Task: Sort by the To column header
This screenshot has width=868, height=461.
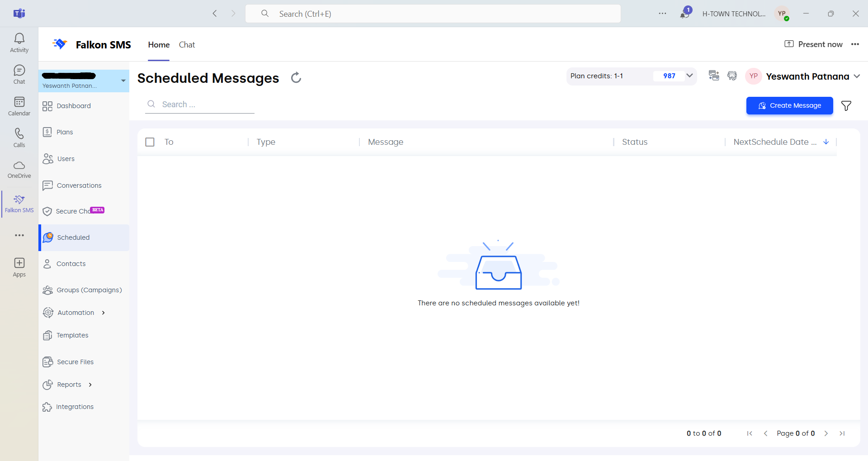Action: (x=169, y=142)
